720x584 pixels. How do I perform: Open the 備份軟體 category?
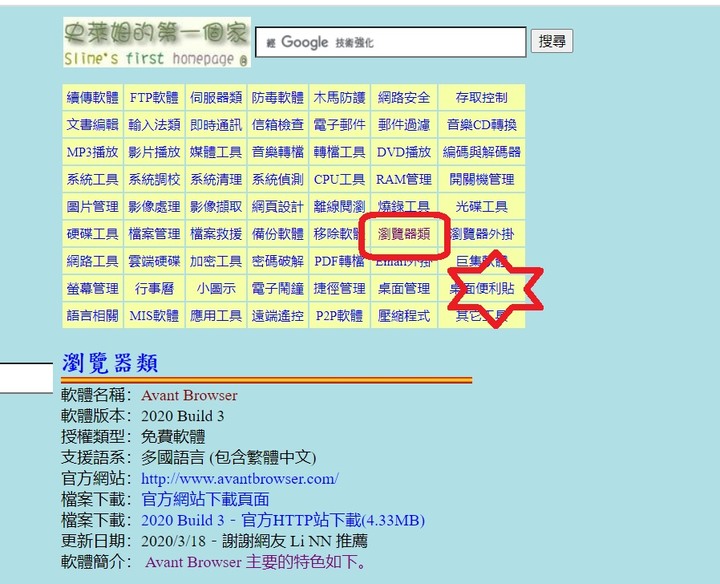coord(278,234)
